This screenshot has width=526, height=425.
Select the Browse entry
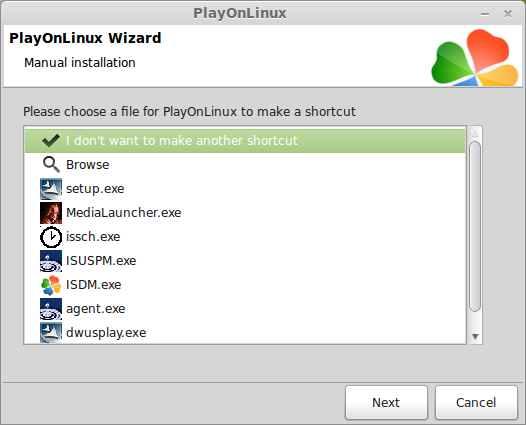[x=245, y=165]
